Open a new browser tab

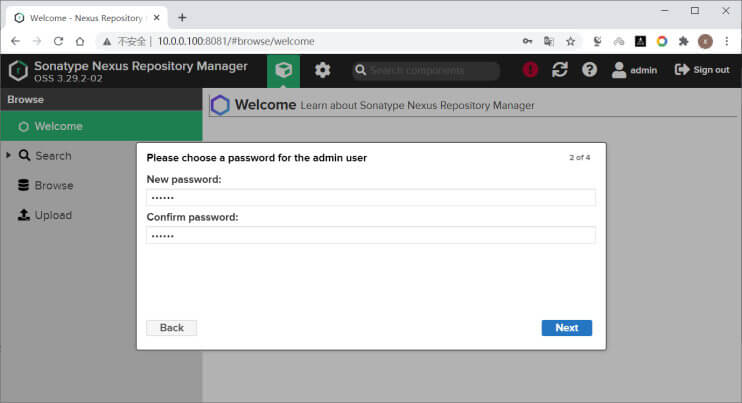pyautogui.click(x=182, y=18)
